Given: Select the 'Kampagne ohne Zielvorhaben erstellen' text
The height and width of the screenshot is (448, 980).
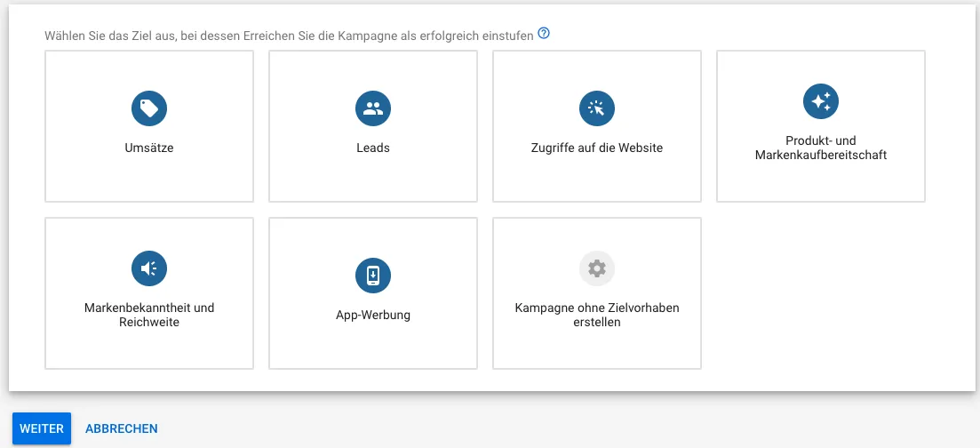Looking at the screenshot, I should tap(597, 316).
